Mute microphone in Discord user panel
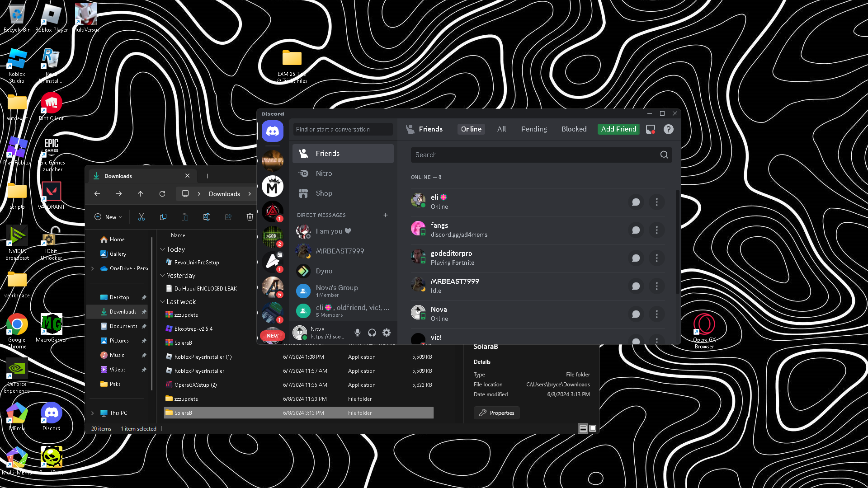The image size is (868, 488). (358, 333)
